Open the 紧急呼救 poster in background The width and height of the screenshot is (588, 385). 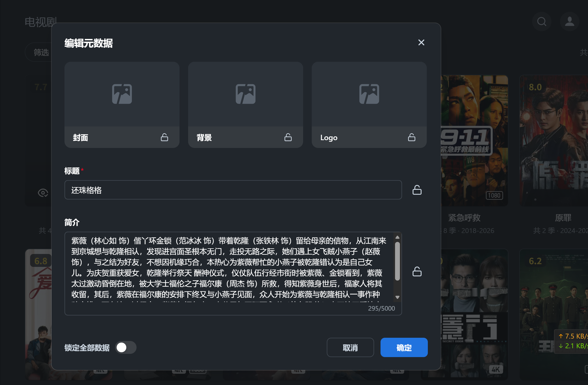click(474, 140)
